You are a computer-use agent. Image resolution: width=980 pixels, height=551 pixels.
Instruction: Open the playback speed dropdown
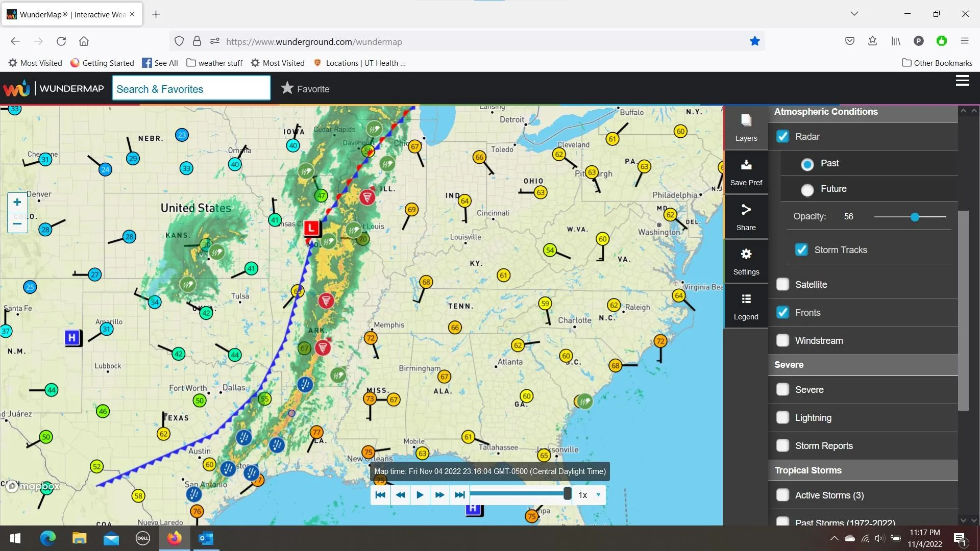(x=589, y=495)
